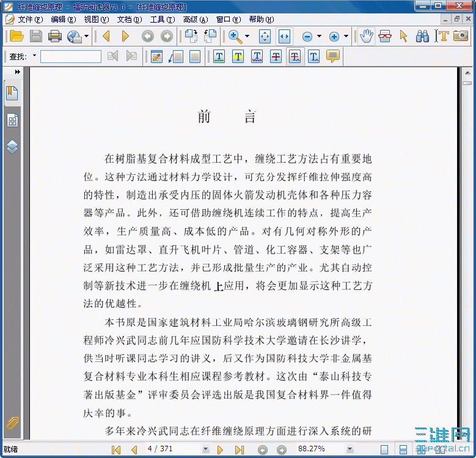The height and width of the screenshot is (458, 476).
Task: Open the email icon dropdown arrow
Action: 87,37
